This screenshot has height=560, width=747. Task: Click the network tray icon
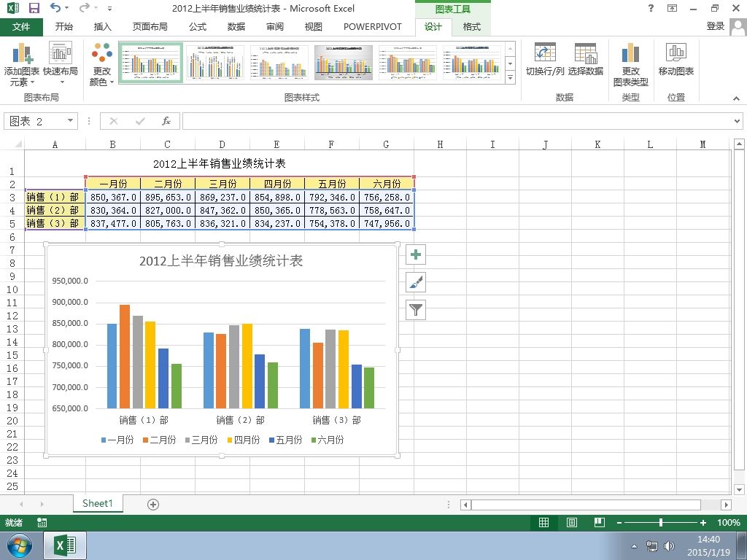click(x=651, y=545)
